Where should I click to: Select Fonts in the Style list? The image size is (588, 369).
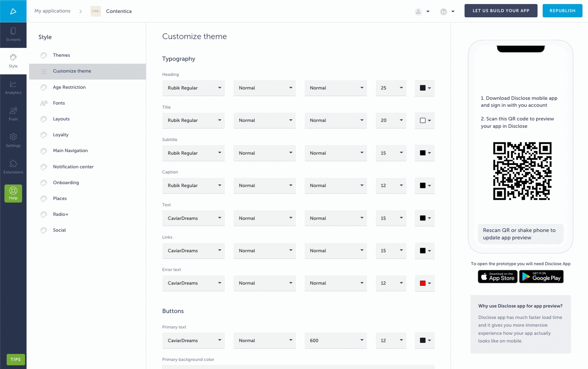point(59,103)
